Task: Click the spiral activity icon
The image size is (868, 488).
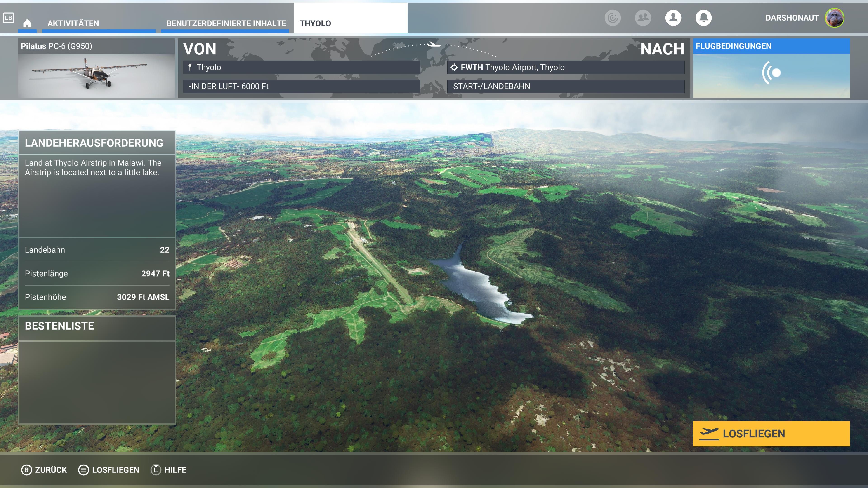Action: [x=613, y=18]
